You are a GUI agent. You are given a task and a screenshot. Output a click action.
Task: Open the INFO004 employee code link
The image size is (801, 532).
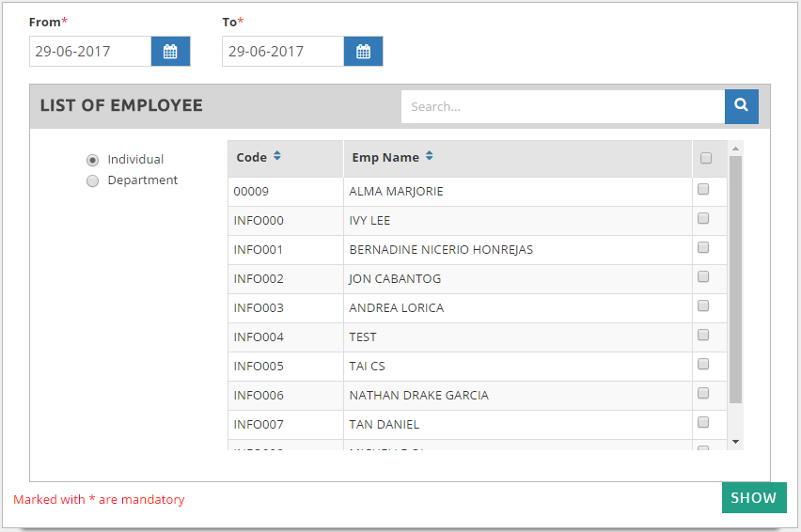(x=259, y=337)
